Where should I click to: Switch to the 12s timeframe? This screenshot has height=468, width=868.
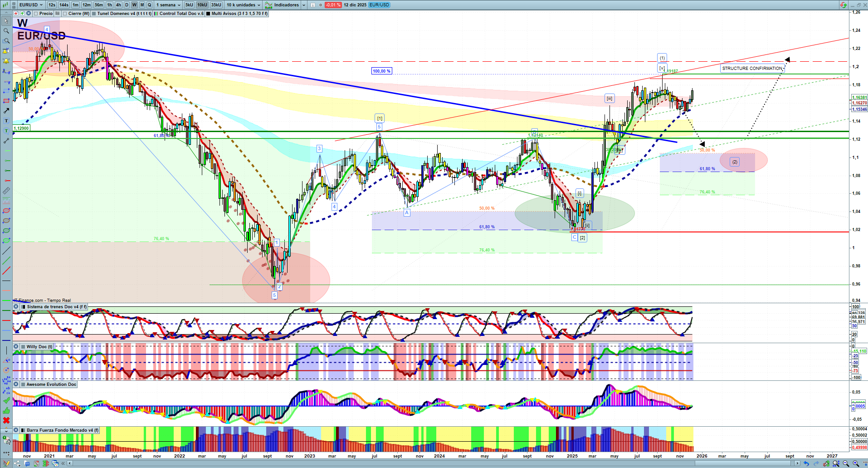(x=52, y=5)
